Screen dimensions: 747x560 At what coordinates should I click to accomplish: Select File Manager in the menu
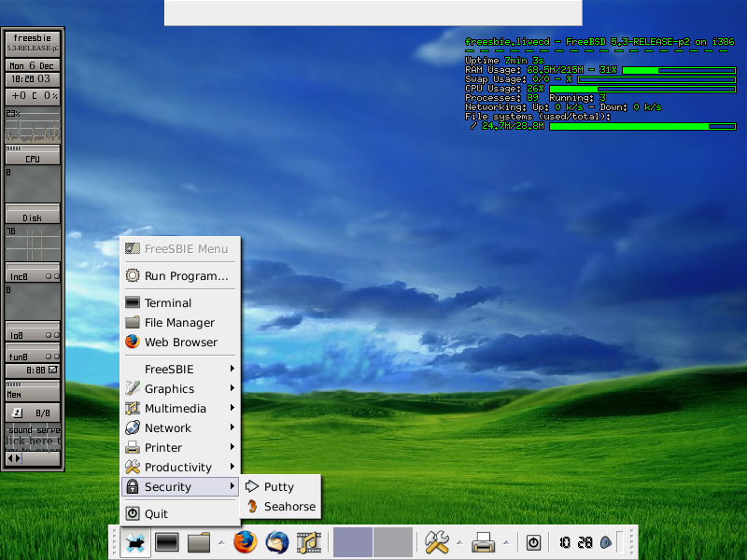[180, 322]
